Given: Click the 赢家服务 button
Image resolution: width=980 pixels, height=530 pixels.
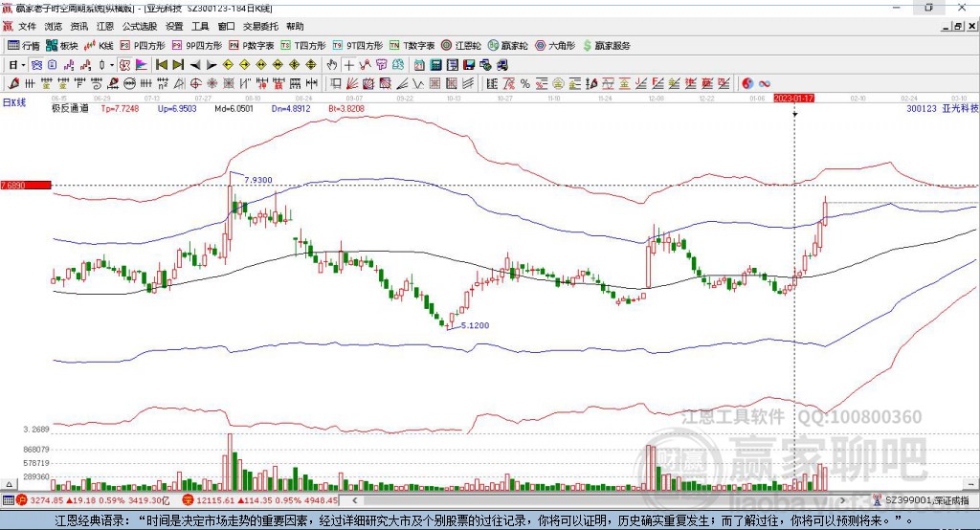Looking at the screenshot, I should tap(606, 45).
